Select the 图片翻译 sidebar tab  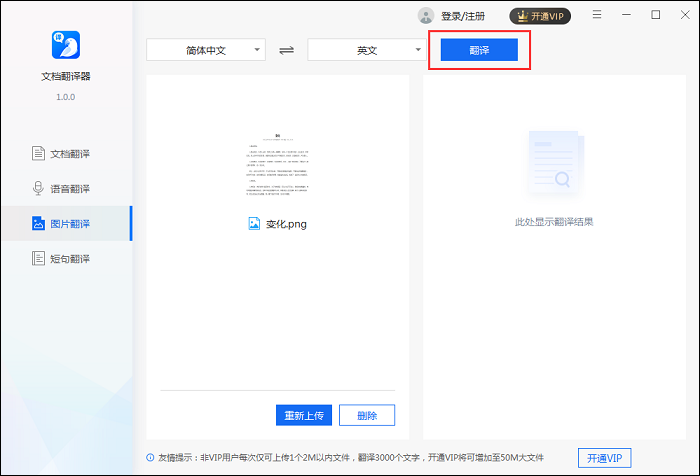tap(66, 224)
